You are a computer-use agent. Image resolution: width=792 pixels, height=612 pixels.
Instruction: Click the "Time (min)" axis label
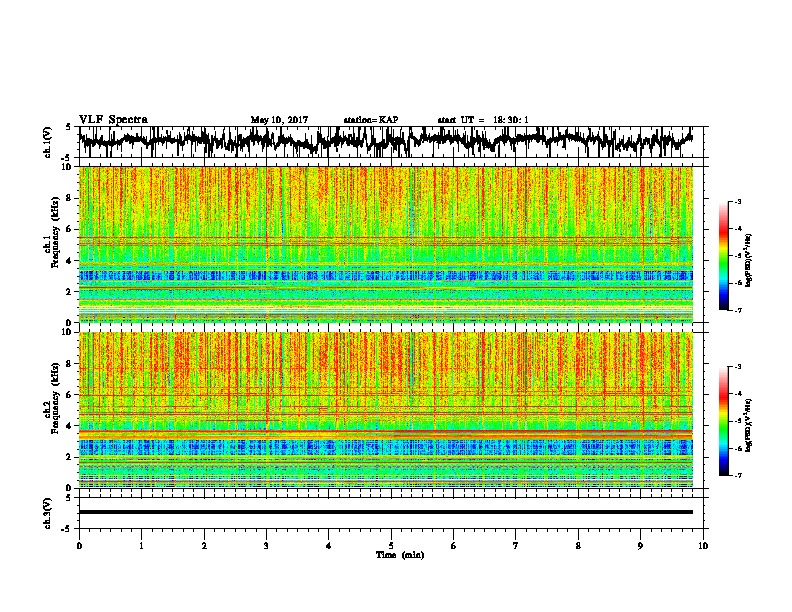400,554
